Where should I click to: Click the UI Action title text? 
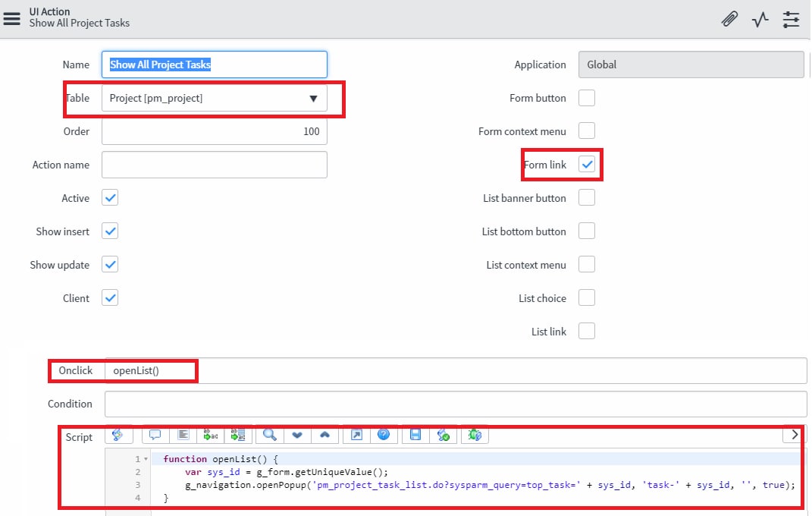49,11
